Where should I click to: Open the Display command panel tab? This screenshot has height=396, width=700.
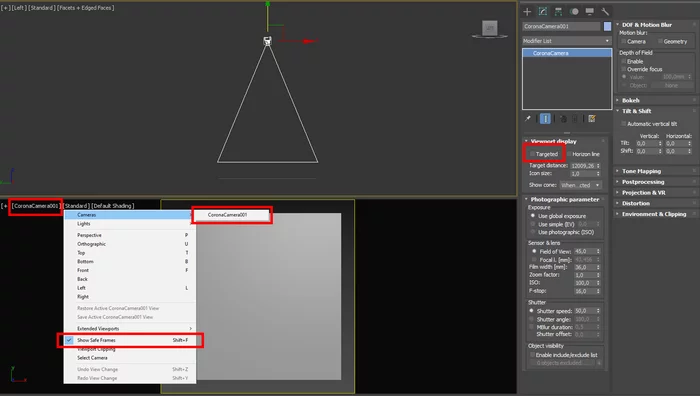[590, 12]
